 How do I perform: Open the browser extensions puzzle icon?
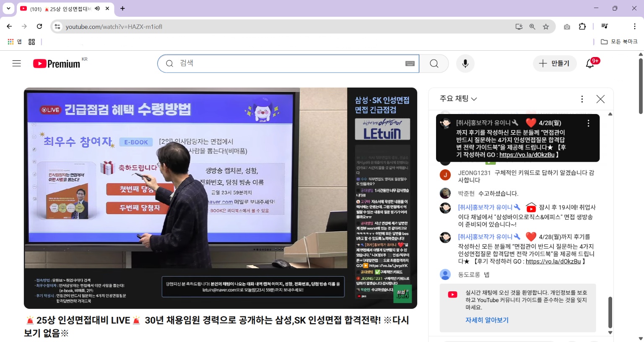pos(582,26)
